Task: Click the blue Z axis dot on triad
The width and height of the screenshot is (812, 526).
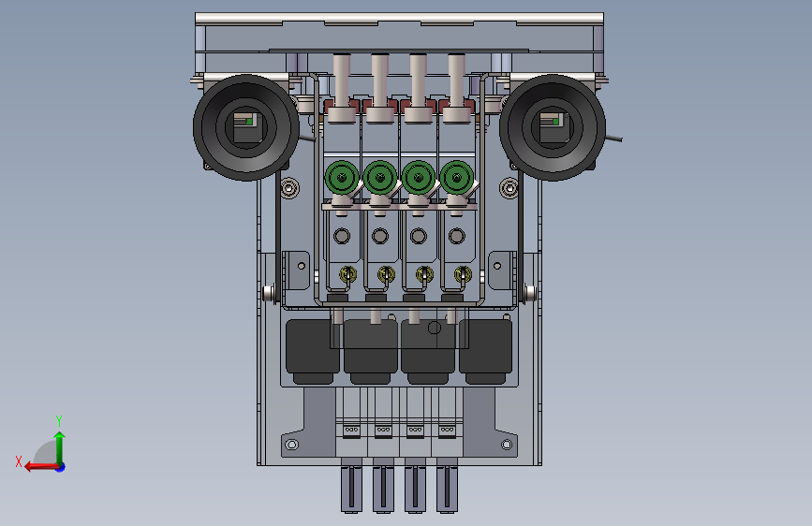Action: [x=61, y=467]
